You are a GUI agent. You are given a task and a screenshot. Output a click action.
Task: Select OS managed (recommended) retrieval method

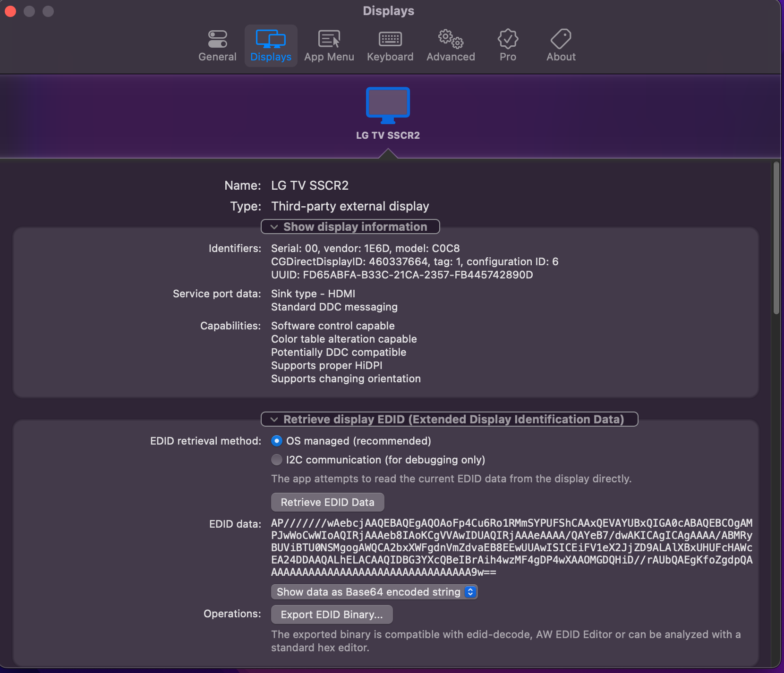tap(277, 441)
